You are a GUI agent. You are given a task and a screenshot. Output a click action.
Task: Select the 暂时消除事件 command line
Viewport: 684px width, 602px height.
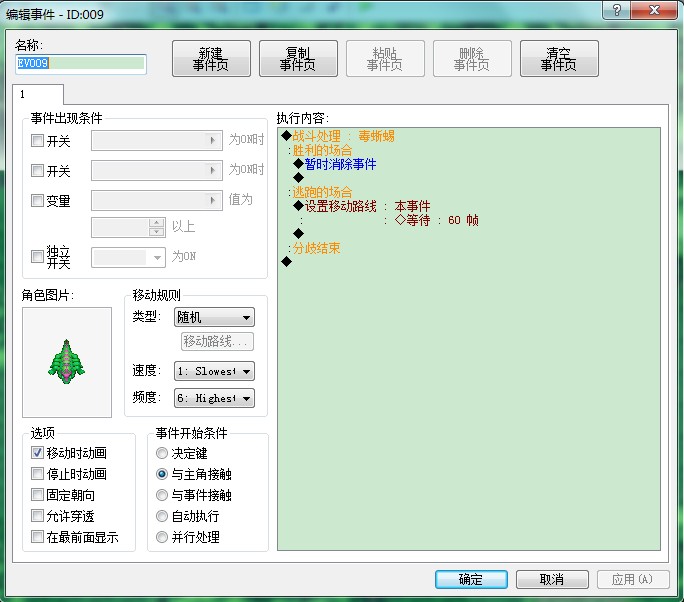335,164
